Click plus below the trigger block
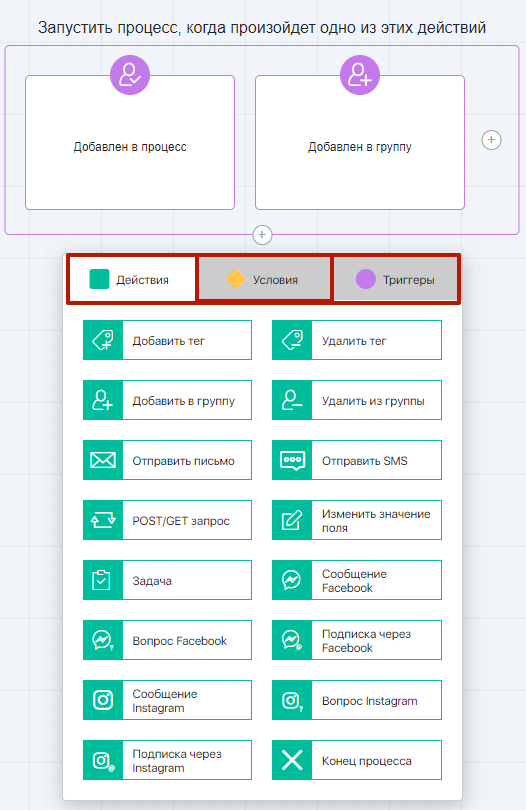This screenshot has width=526, height=810. click(262, 235)
